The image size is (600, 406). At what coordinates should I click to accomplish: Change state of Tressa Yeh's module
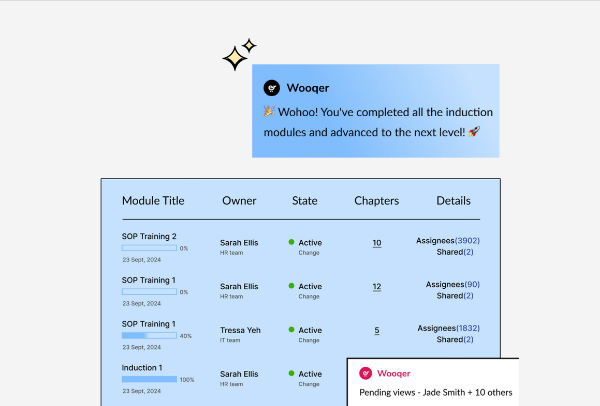pyautogui.click(x=309, y=341)
